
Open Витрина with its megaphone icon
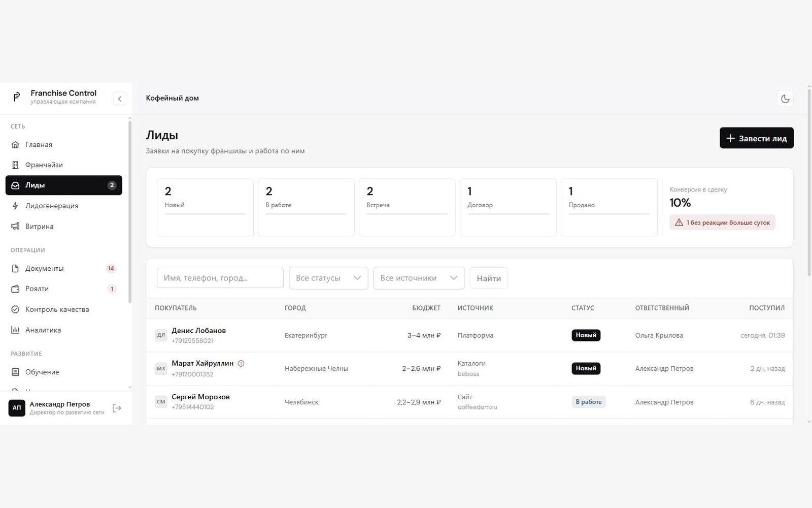(15, 227)
